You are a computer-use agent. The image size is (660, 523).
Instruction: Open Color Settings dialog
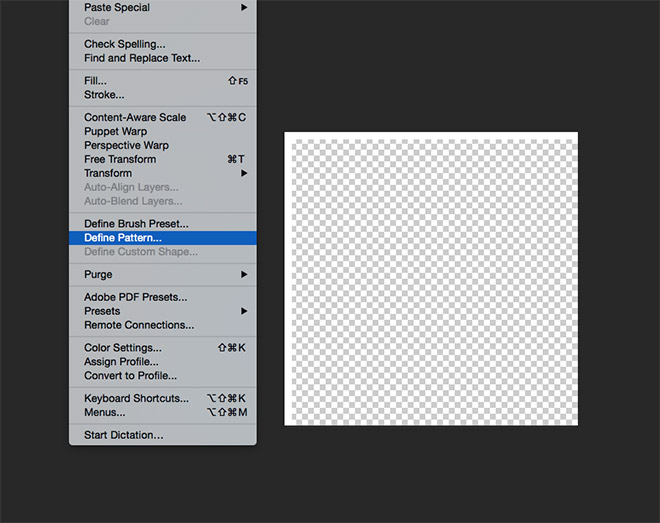pyautogui.click(x=122, y=348)
